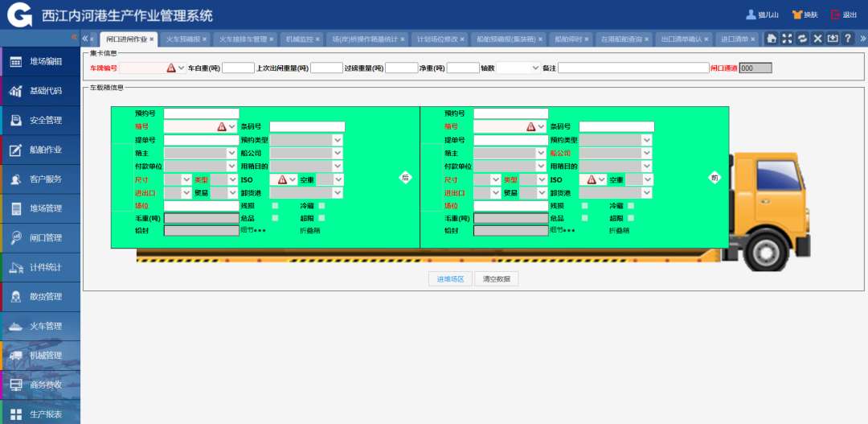This screenshot has width=868, height=424.
Task: Click the 退出 logout icon
Action: pyautogui.click(x=836, y=14)
